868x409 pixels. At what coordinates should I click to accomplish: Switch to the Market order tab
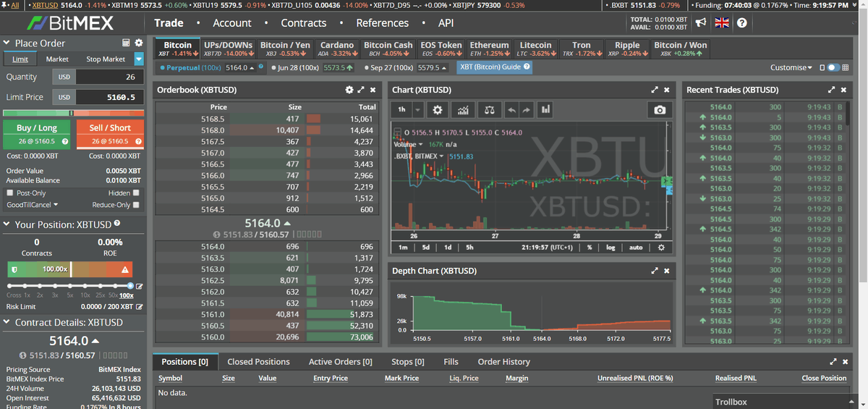pos(57,59)
